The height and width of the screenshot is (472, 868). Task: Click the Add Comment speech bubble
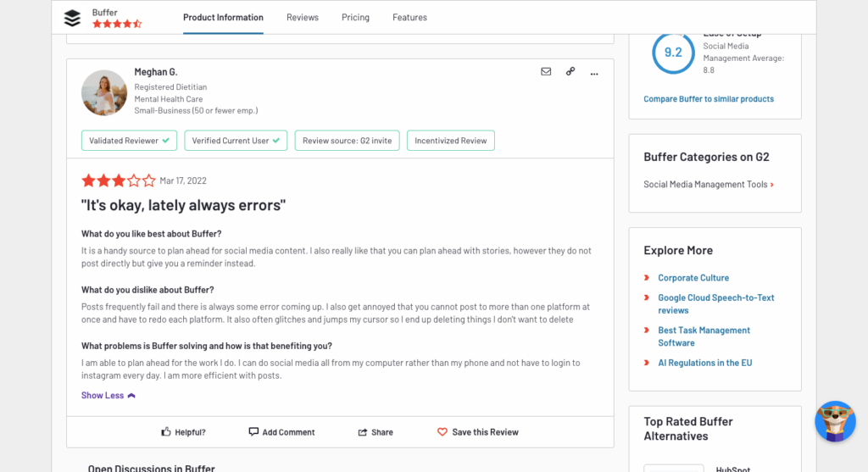(x=253, y=432)
